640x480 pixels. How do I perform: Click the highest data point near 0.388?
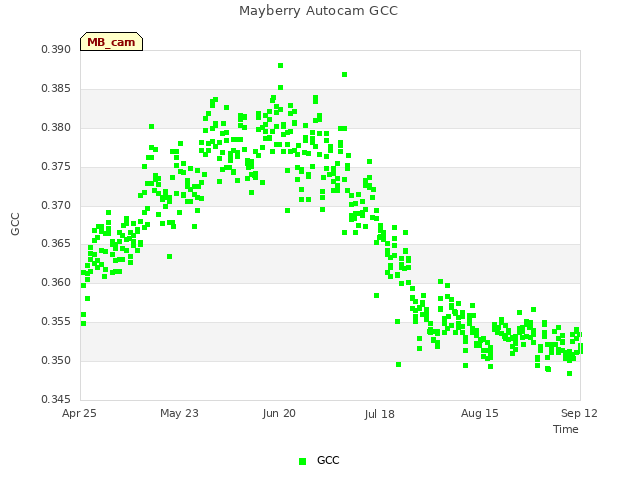coord(280,66)
